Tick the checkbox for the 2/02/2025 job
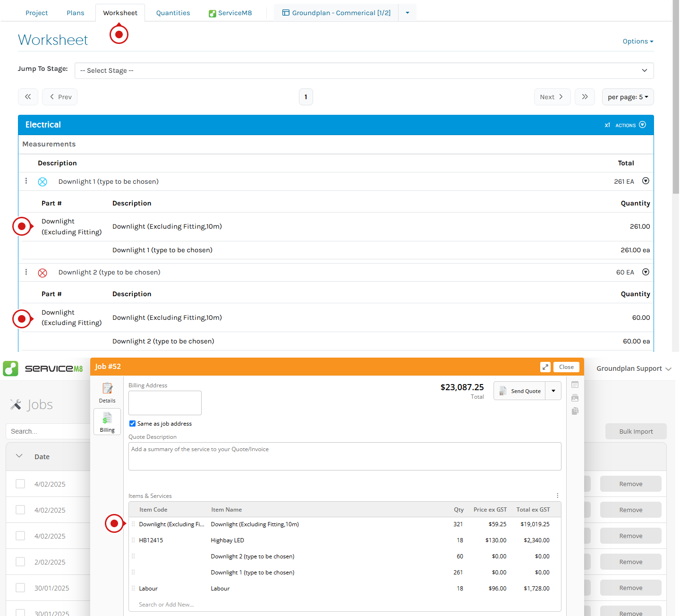 pyautogui.click(x=20, y=562)
